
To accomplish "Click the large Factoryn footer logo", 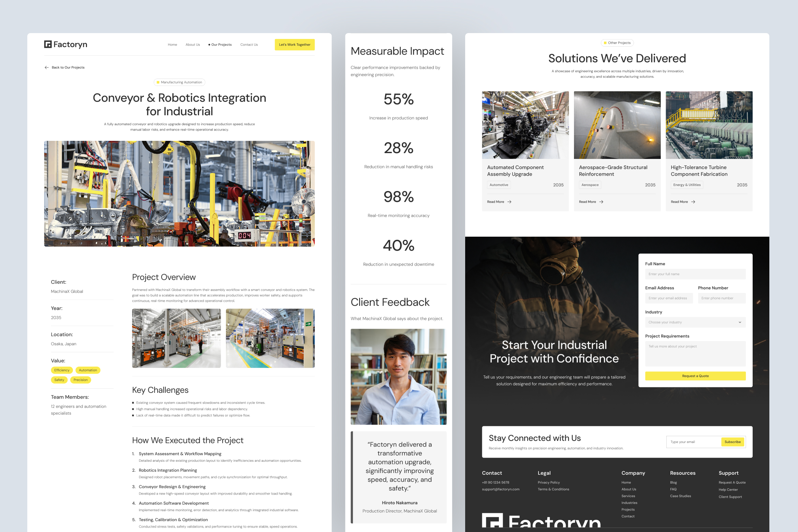I will tap(541, 521).
